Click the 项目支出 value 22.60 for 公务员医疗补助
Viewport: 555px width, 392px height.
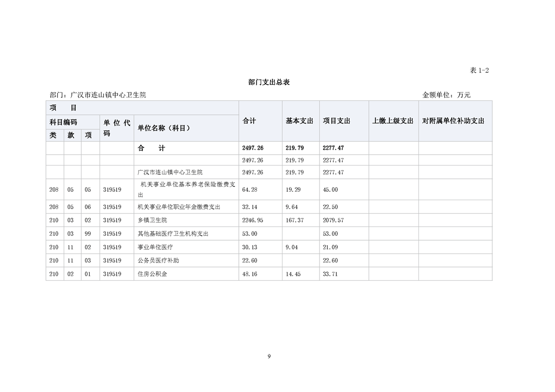pos(330,261)
